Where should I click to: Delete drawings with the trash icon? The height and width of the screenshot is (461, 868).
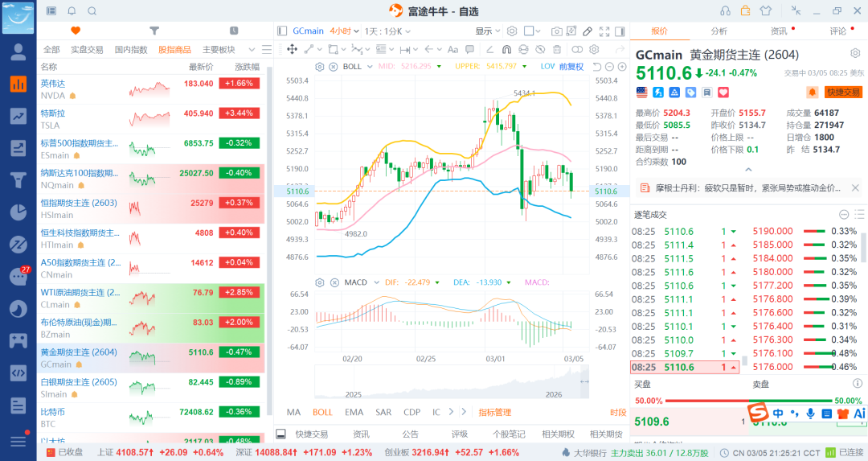click(557, 49)
